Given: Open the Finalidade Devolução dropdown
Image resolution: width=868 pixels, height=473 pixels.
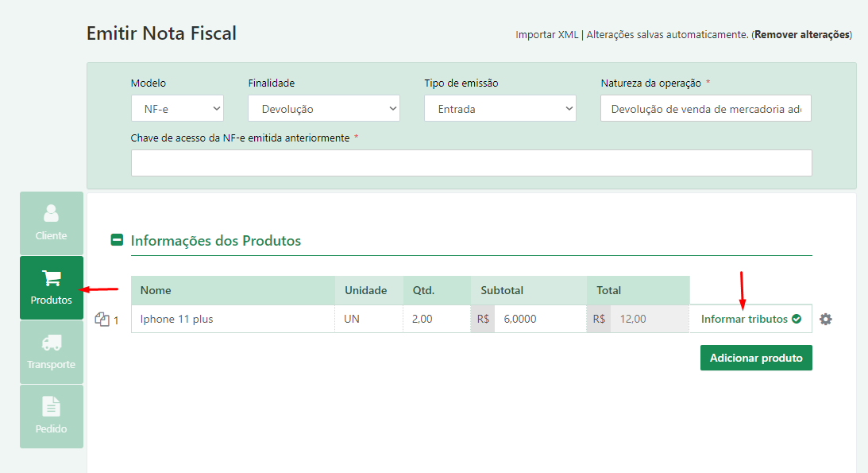Looking at the screenshot, I should [324, 109].
